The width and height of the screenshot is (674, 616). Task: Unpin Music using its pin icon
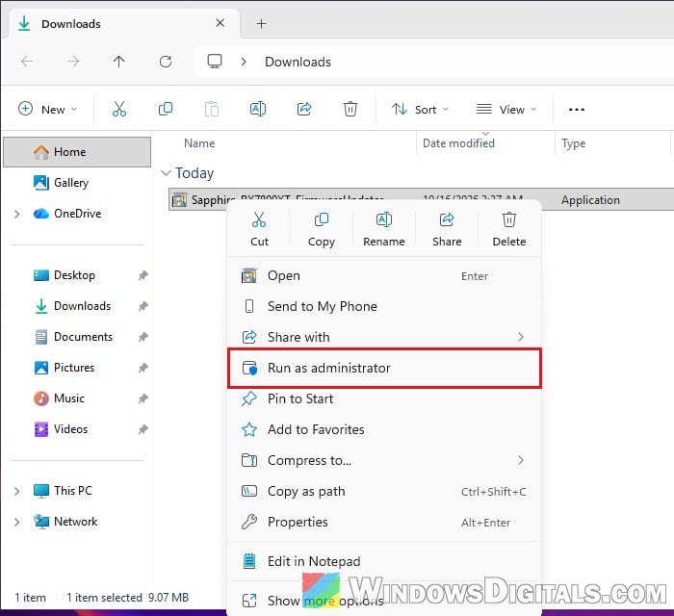[x=143, y=398]
